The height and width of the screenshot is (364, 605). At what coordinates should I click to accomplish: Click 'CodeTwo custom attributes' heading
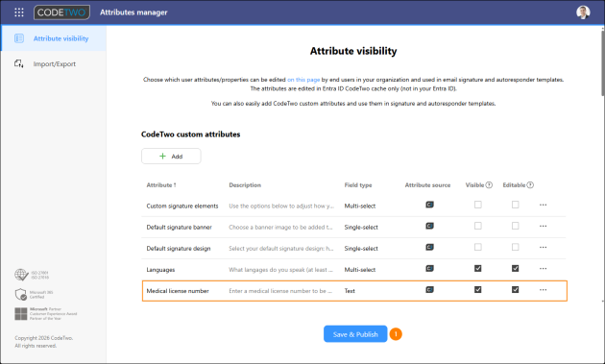(x=190, y=134)
